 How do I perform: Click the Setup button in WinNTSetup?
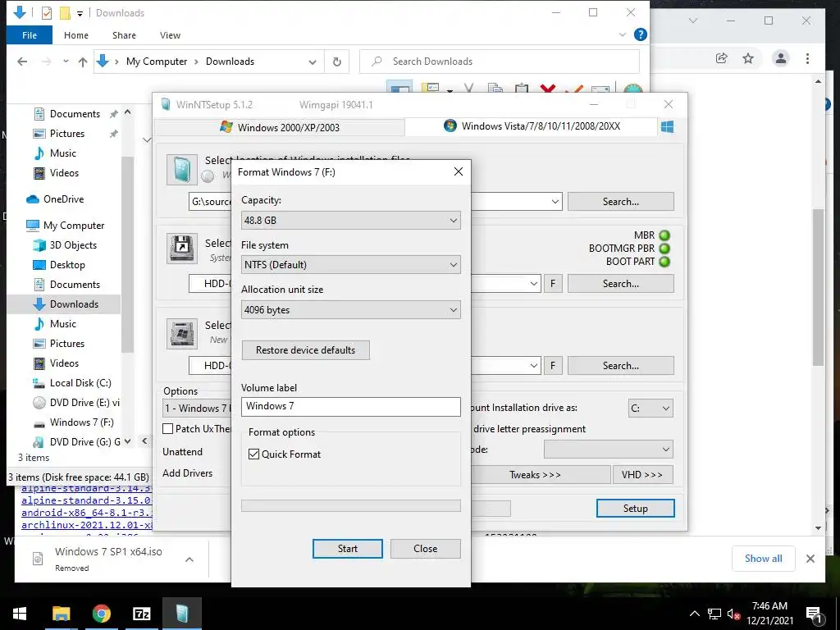click(636, 509)
